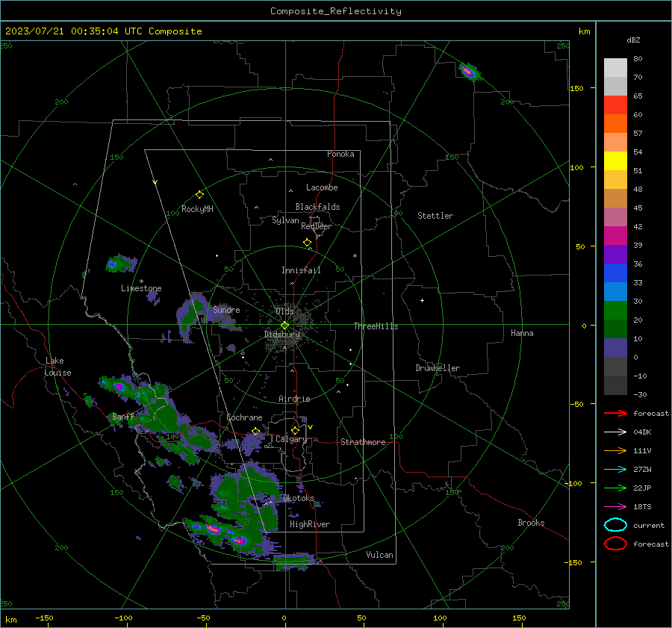Click the ThreeHills town label
The height and width of the screenshot is (628, 672).
tap(376, 326)
